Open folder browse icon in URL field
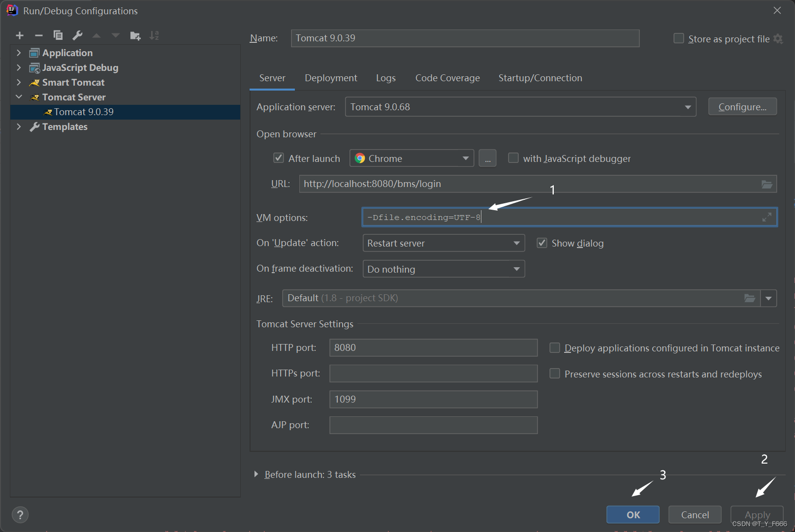The image size is (795, 532). pos(767,184)
